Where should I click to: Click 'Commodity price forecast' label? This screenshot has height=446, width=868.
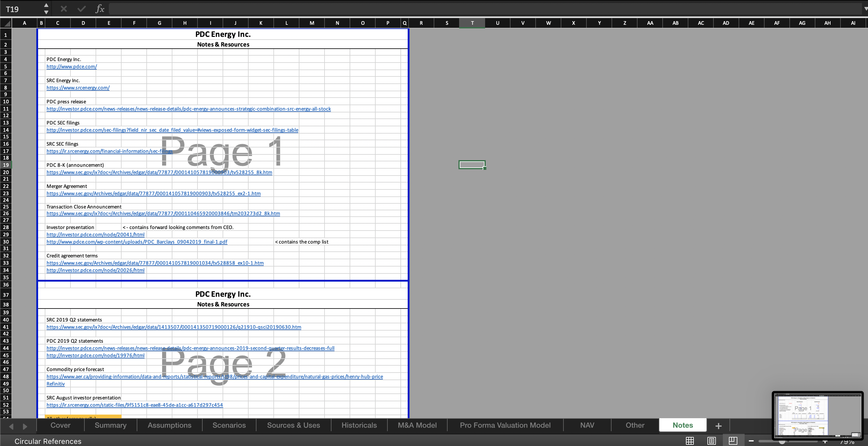click(75, 370)
